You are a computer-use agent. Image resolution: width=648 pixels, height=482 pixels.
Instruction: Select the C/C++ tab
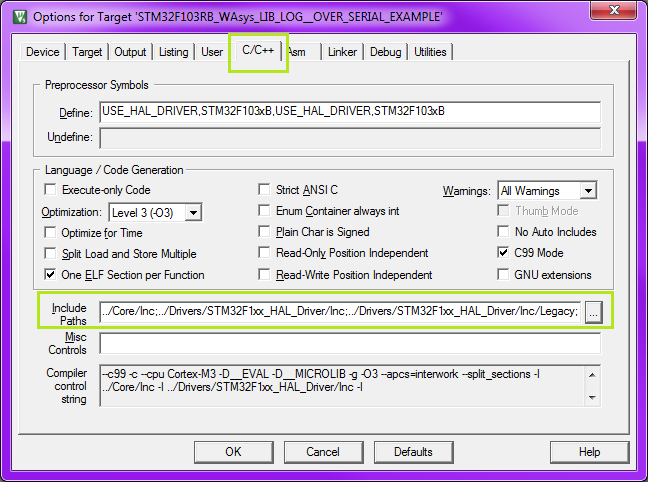pyautogui.click(x=258, y=50)
